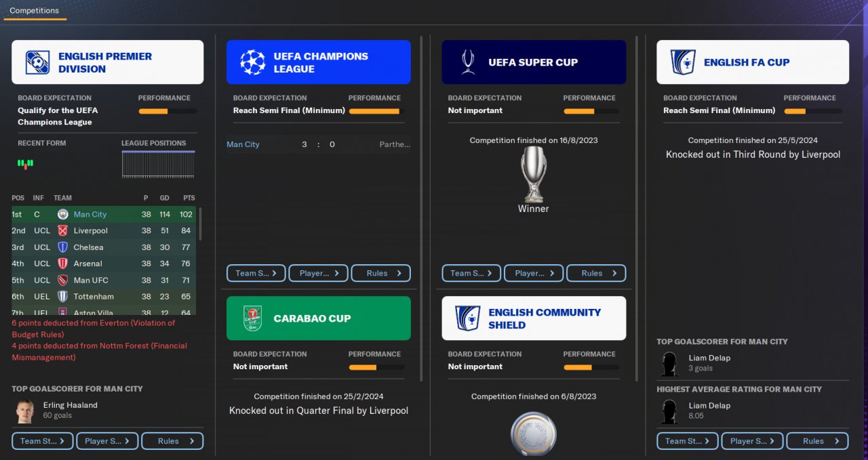Click the UEFA Champions League starball icon
The image size is (868, 460).
point(253,62)
